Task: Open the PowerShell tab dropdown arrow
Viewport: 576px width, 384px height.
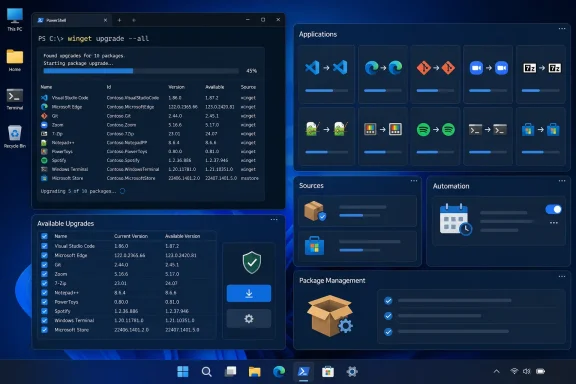Action: (134, 20)
